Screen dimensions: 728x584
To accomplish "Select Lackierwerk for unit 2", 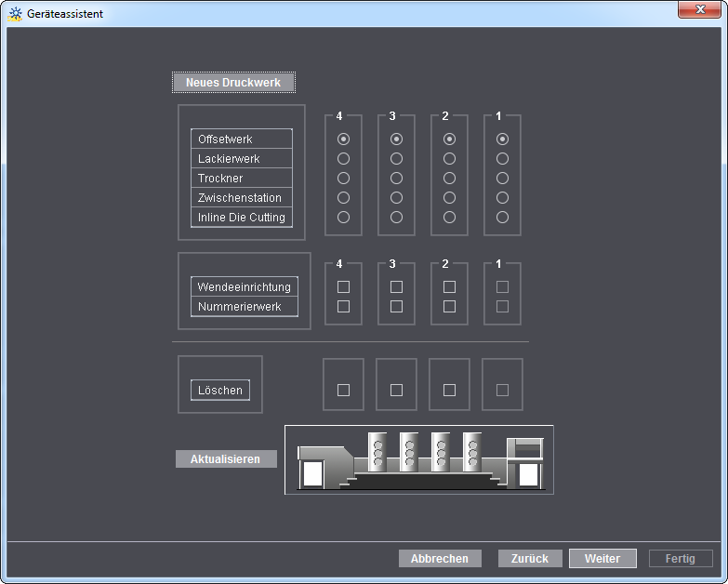I will (449, 159).
